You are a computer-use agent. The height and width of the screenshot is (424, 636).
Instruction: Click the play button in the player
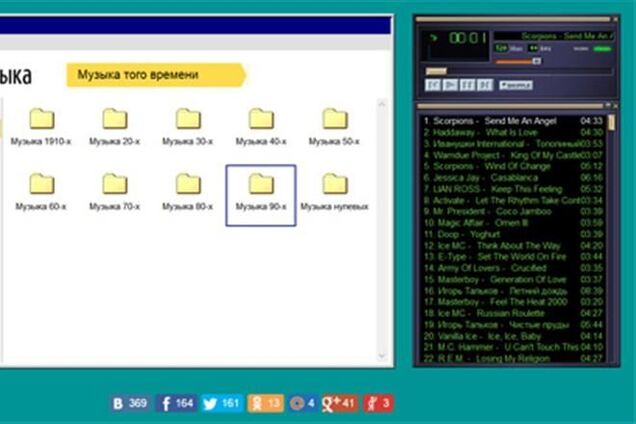point(450,85)
